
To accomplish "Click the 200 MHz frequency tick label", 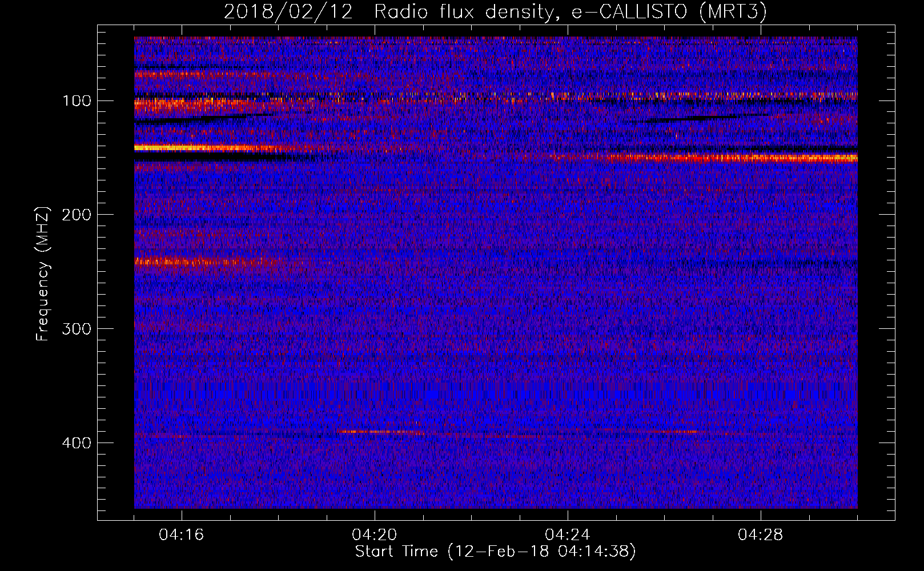I will [76, 215].
